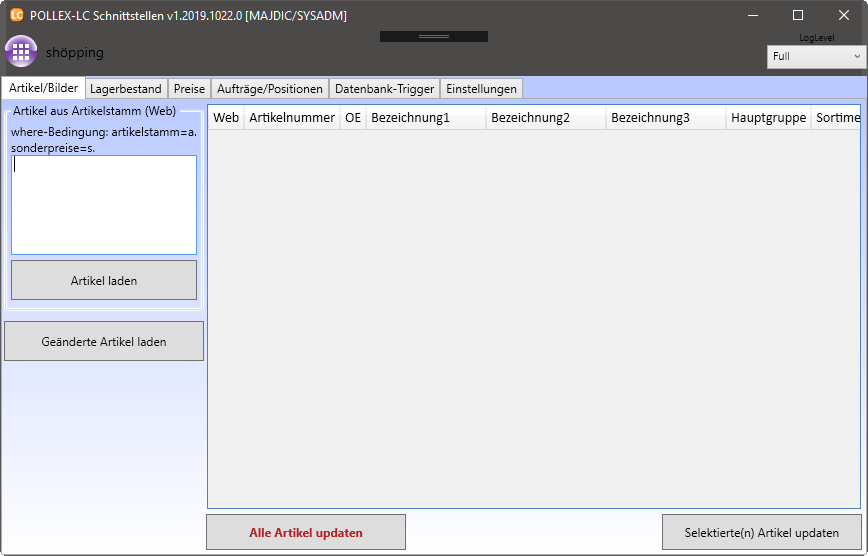
Task: Open the Preise tab
Action: [189, 89]
